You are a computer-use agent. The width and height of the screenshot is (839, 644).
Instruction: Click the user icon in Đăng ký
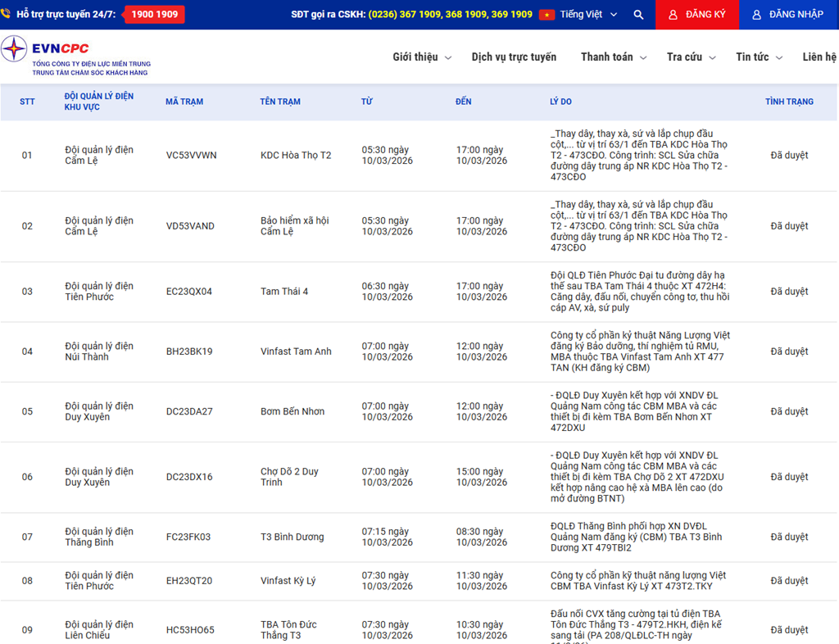[673, 15]
